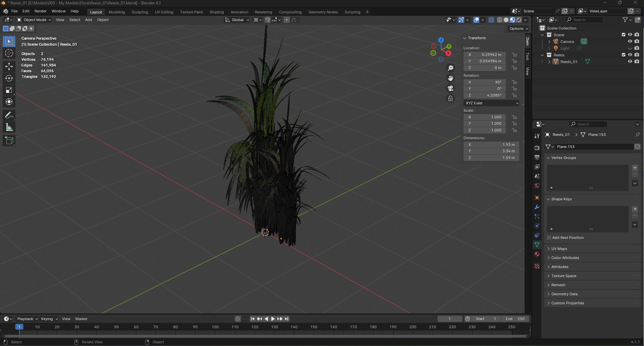
Task: Toggle camera view icon in viewport
Action: 450,88
